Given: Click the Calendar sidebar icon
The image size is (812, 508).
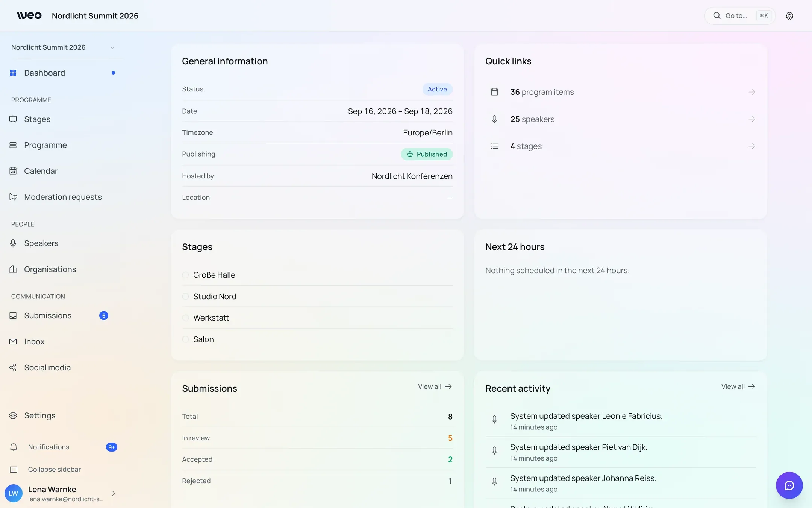Looking at the screenshot, I should (x=13, y=171).
